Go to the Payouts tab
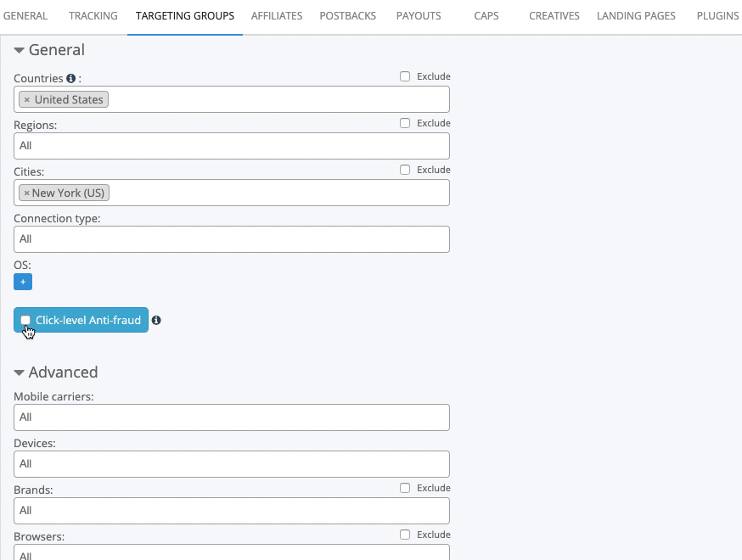This screenshot has height=560, width=742. (419, 16)
